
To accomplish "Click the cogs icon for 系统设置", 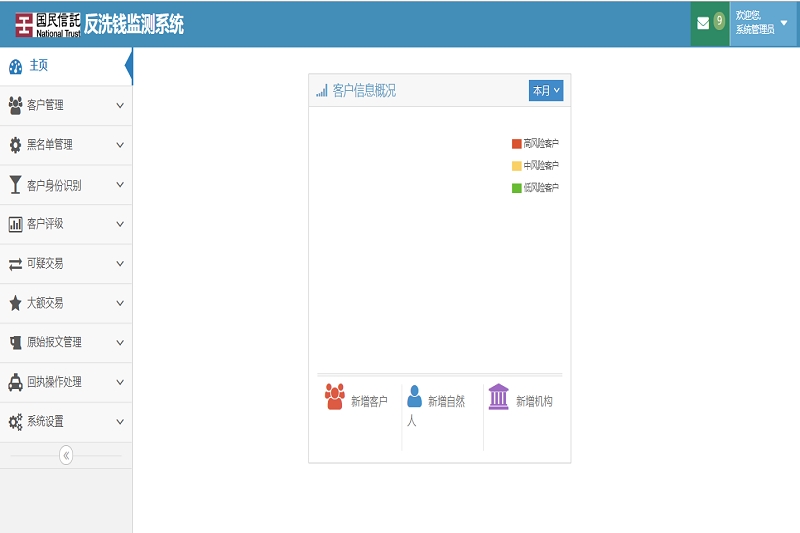I will [15, 422].
